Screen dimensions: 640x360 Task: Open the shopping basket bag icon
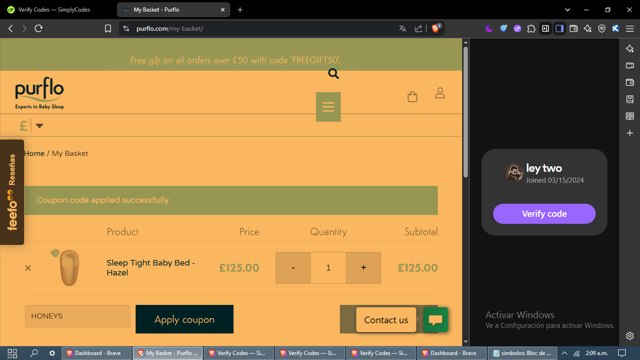412,96
